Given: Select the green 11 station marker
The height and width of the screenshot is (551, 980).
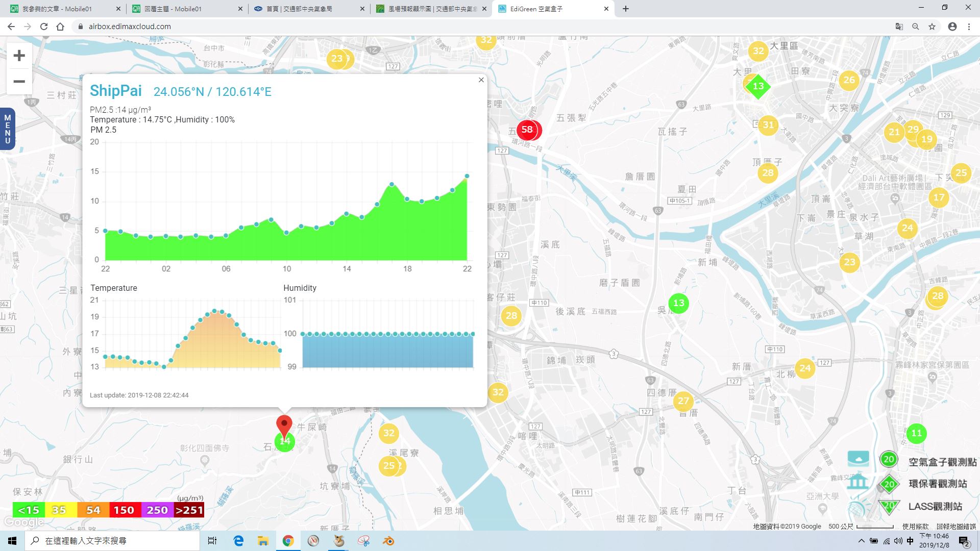Looking at the screenshot, I should [917, 433].
